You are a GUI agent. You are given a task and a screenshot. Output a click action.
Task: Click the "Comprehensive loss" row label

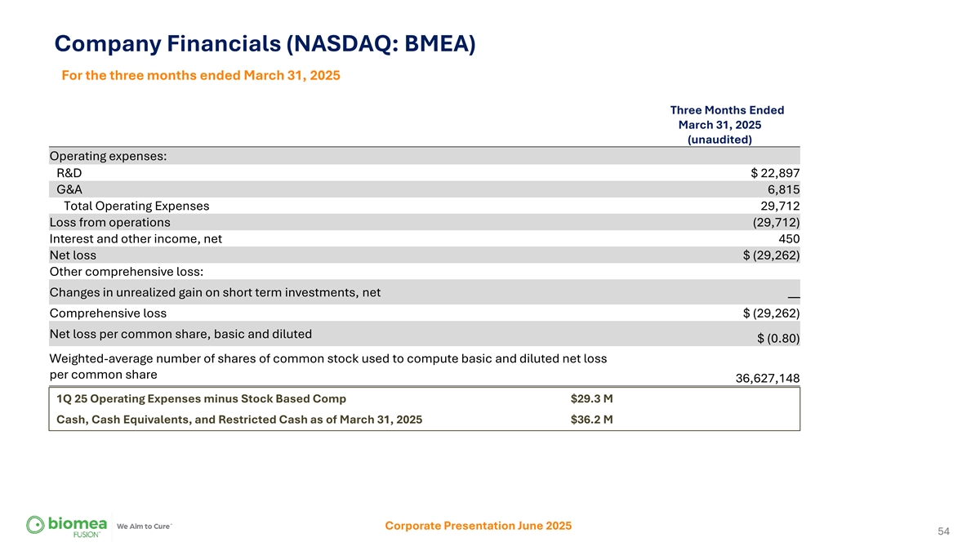[x=108, y=313]
